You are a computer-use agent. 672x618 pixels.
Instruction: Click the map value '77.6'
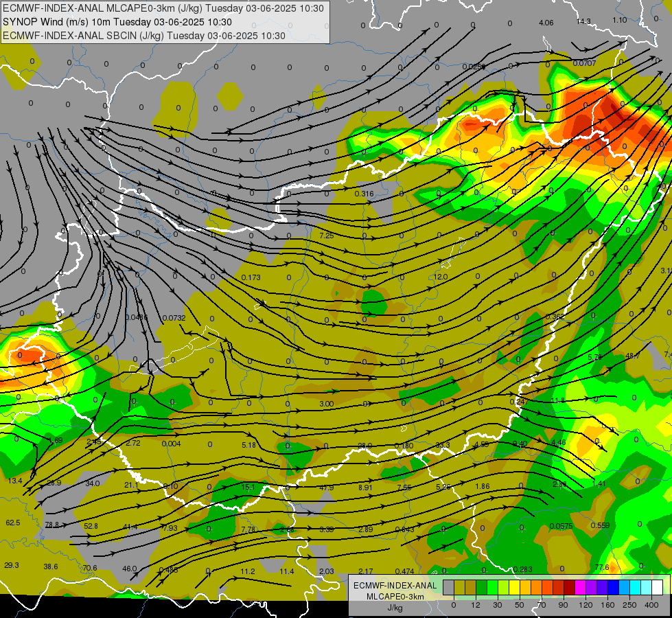click(602, 567)
